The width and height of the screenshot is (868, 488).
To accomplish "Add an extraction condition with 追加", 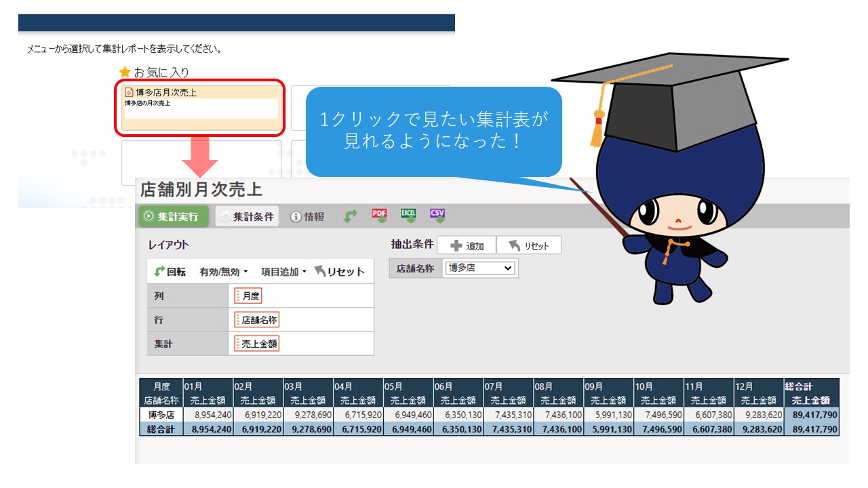I will [467, 245].
